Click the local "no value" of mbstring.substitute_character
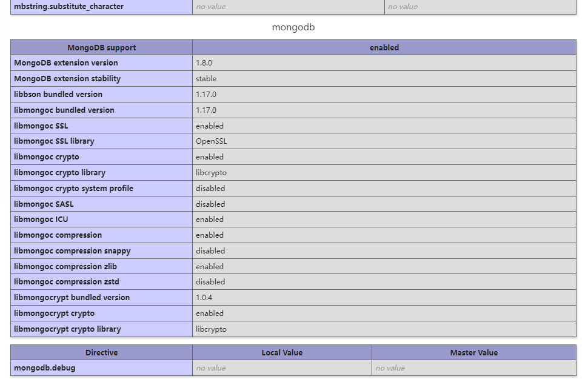 click(x=211, y=7)
